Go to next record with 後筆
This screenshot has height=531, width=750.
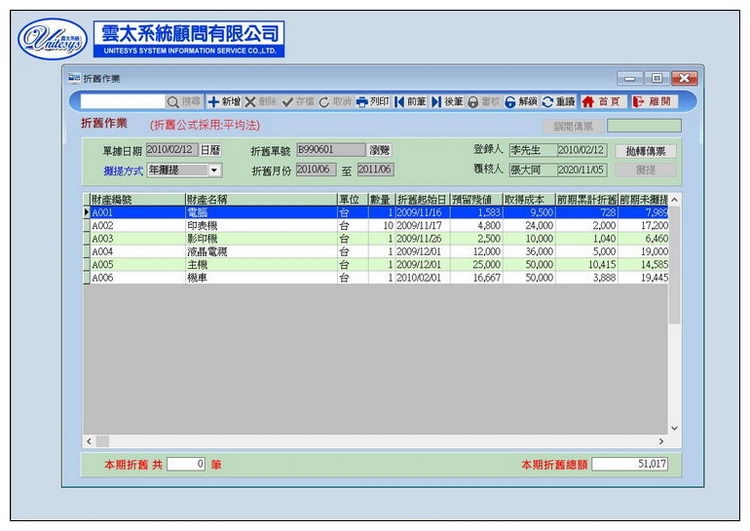pos(447,102)
